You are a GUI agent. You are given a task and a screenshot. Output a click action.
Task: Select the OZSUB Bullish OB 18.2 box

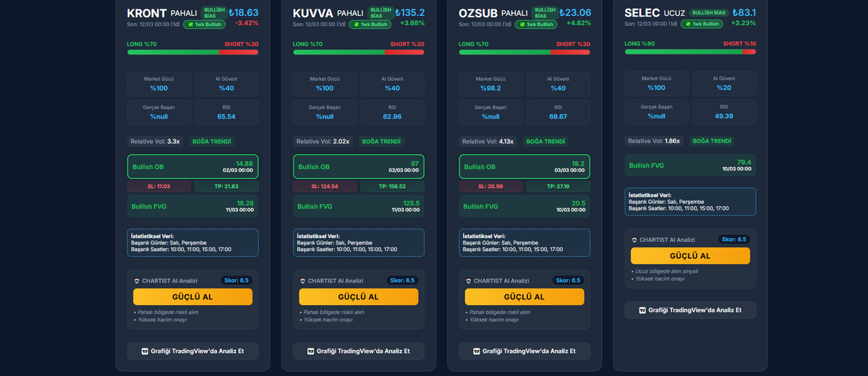(524, 166)
